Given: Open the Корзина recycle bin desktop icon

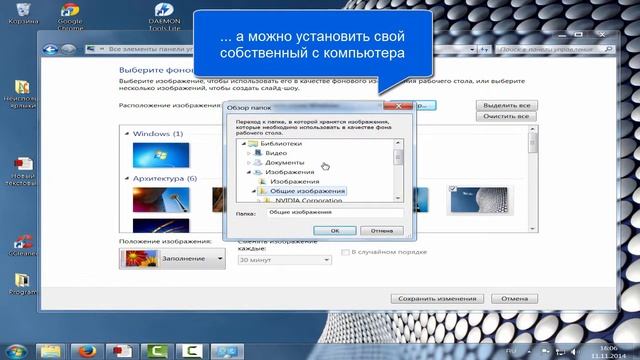Looking at the screenshot, I should 23,13.
